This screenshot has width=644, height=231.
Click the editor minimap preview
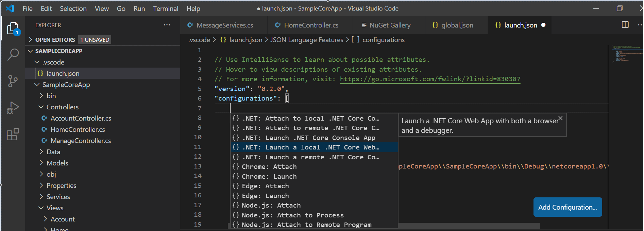click(626, 54)
